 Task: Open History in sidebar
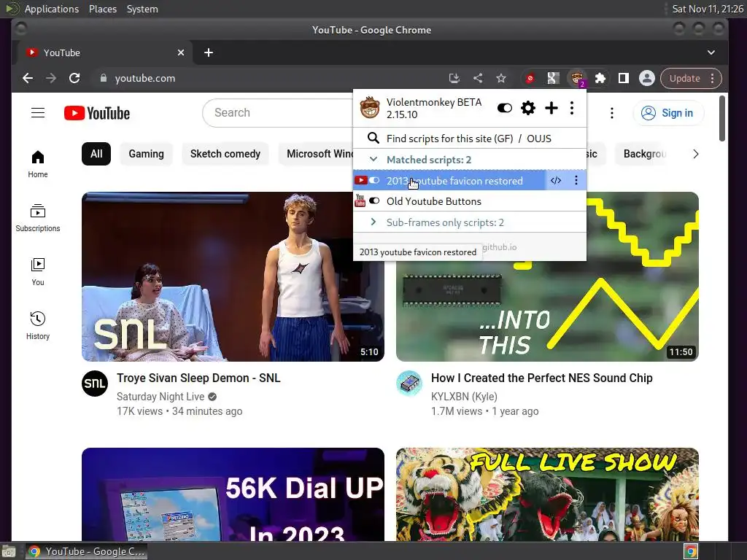(38, 326)
